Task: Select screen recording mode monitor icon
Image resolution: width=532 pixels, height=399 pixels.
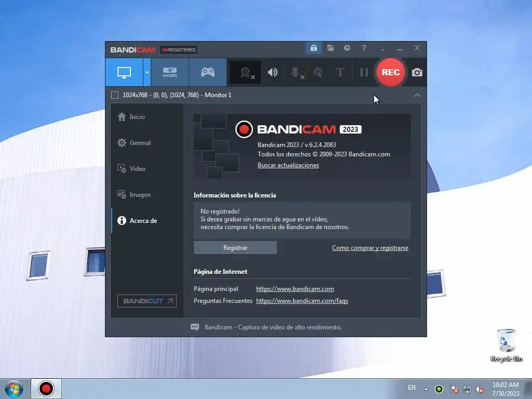Action: pos(124,72)
